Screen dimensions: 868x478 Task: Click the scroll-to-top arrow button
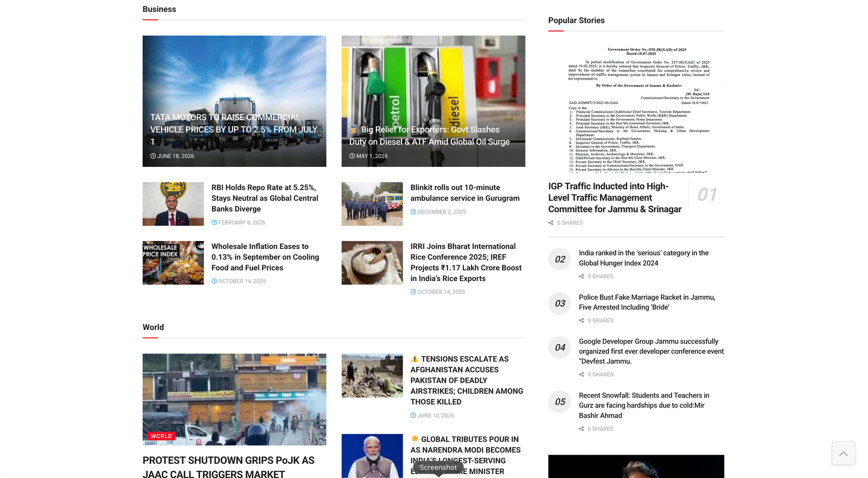click(843, 453)
